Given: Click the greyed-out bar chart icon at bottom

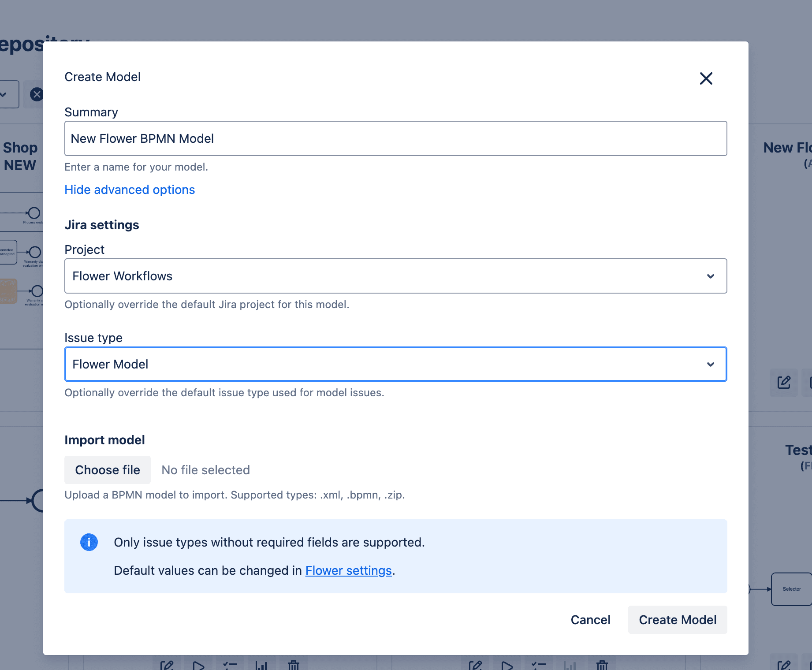Looking at the screenshot, I should coord(570,665).
